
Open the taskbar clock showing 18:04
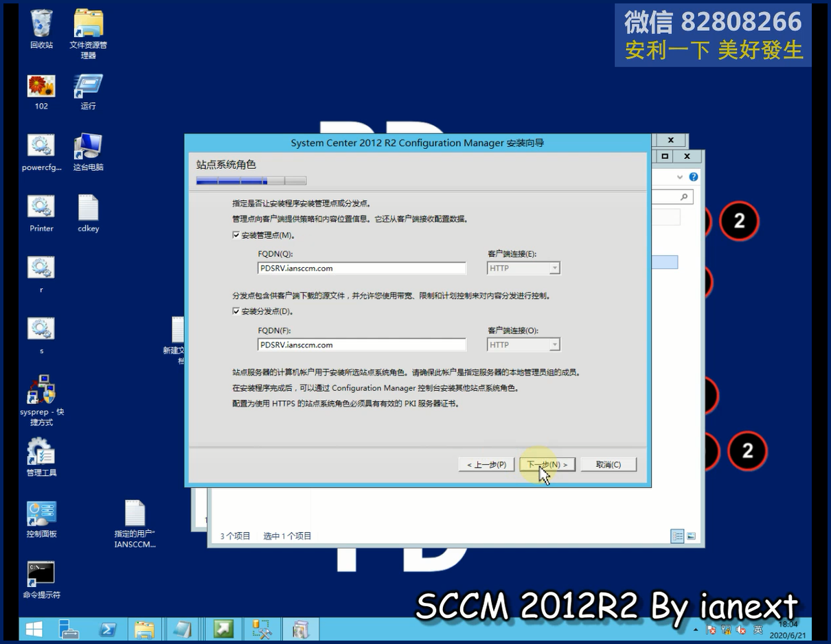(788, 630)
